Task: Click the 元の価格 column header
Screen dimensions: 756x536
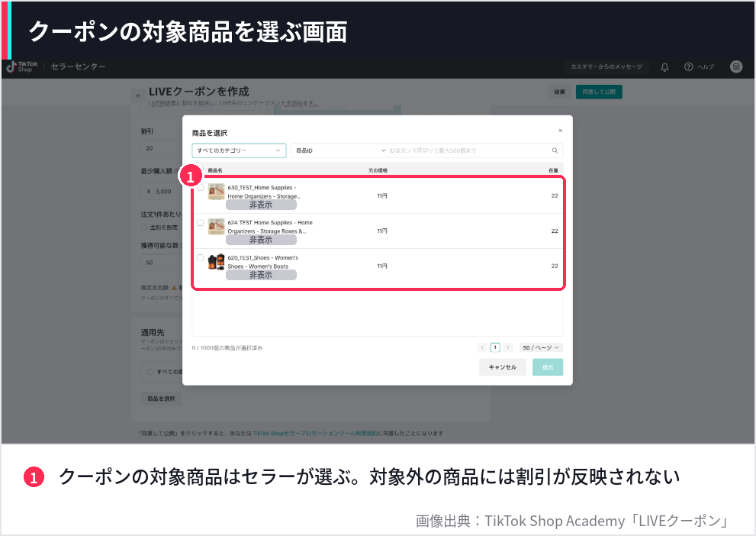Action: (378, 170)
